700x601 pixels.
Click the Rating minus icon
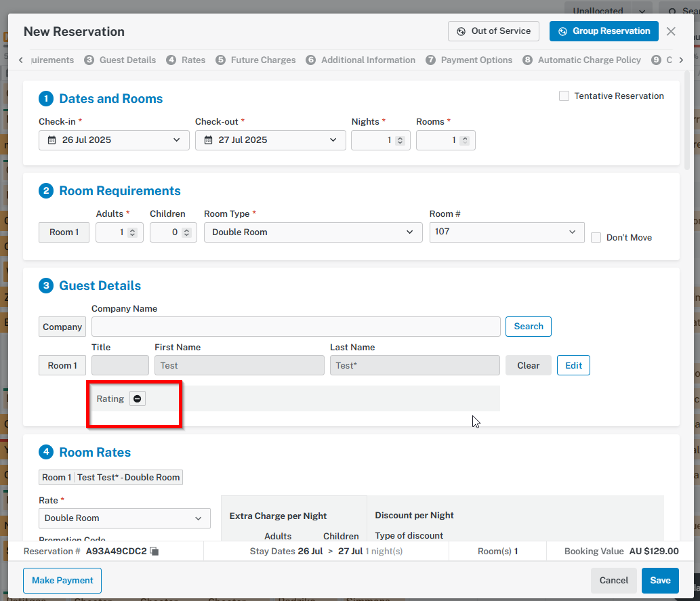click(x=138, y=399)
